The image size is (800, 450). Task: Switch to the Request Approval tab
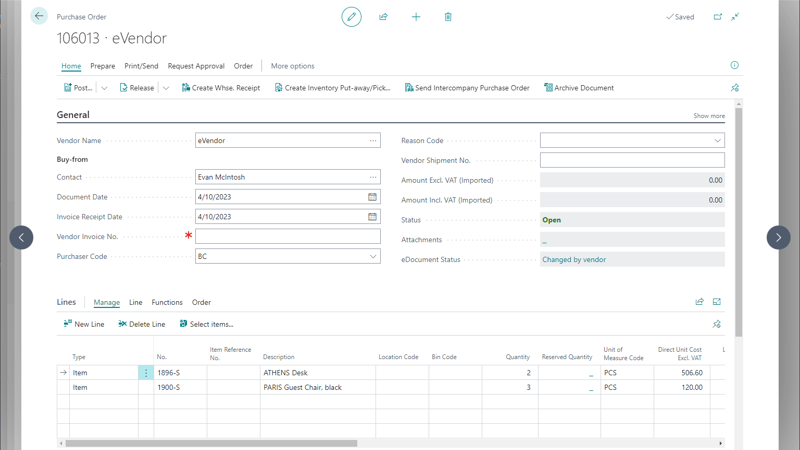(196, 66)
